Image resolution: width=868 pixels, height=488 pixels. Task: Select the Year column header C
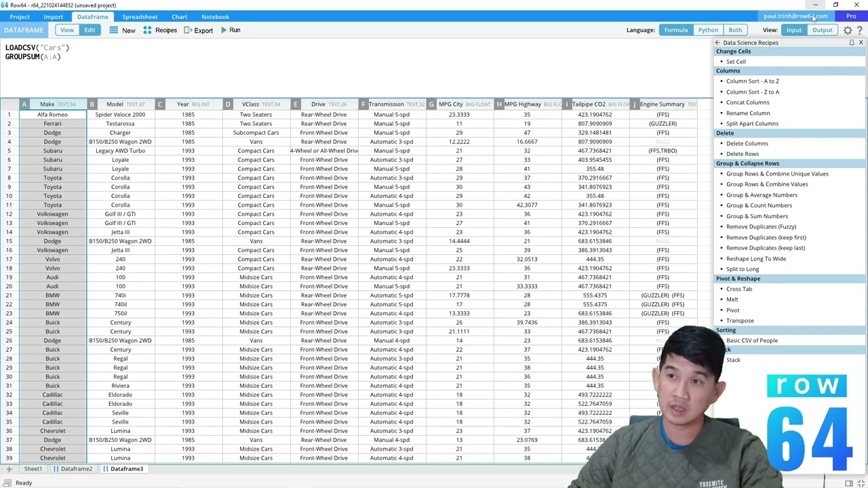pos(189,104)
